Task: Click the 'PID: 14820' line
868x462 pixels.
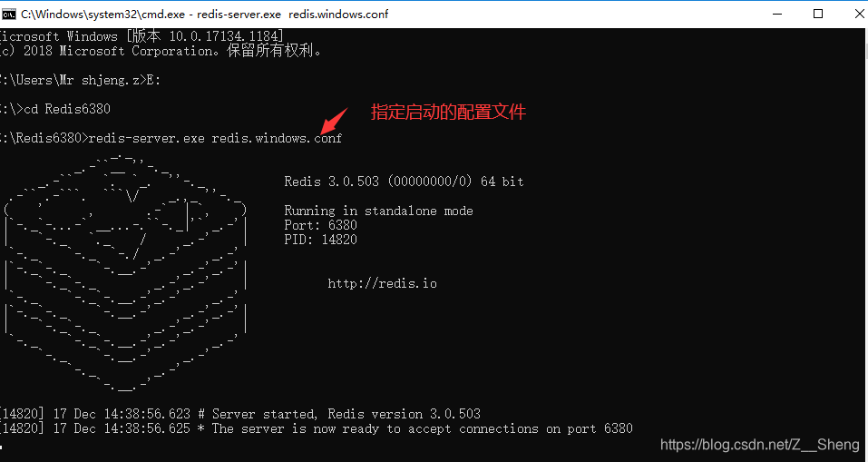Action: coord(320,240)
